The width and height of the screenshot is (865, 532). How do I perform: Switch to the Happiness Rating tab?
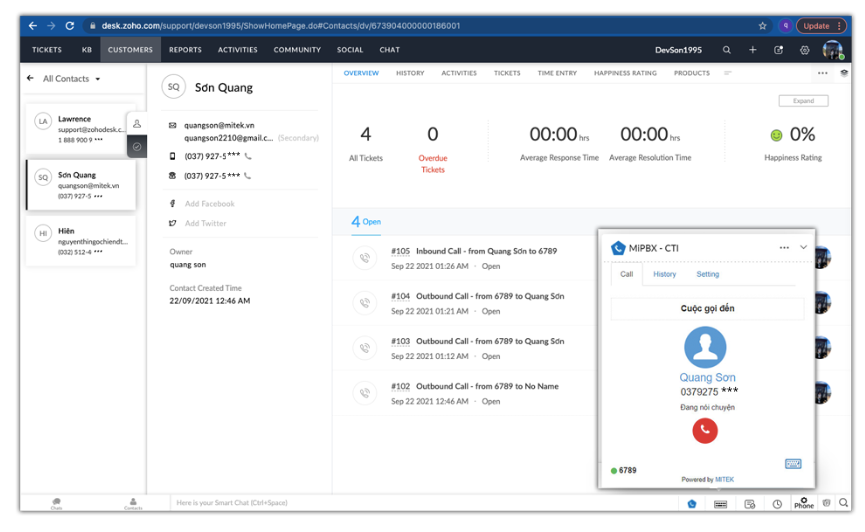tap(625, 73)
